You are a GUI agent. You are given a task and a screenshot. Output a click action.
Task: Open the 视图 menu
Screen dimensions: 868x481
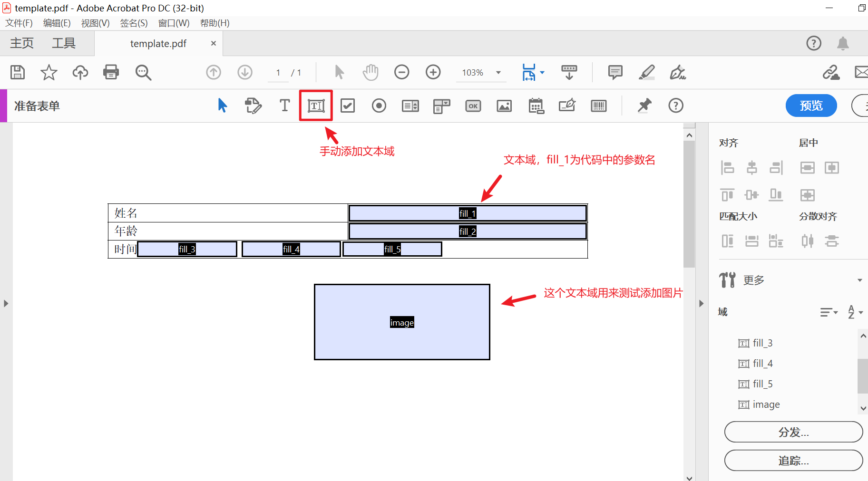[95, 23]
